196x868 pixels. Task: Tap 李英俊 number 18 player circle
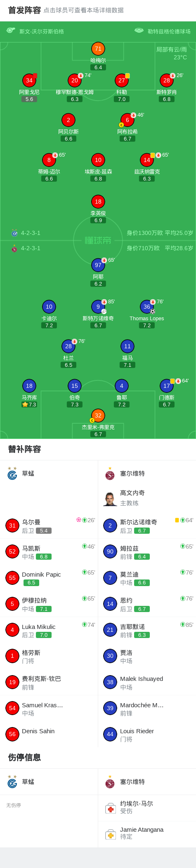[98, 202]
